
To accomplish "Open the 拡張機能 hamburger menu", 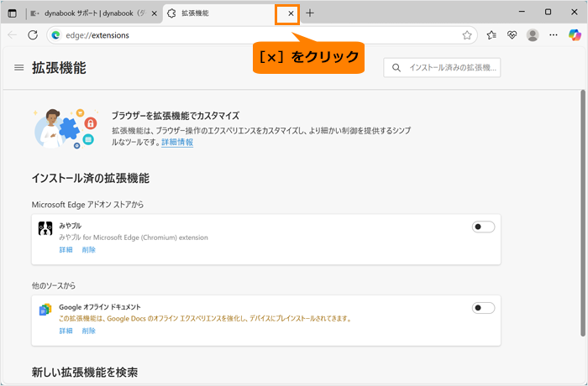I will click(x=19, y=68).
